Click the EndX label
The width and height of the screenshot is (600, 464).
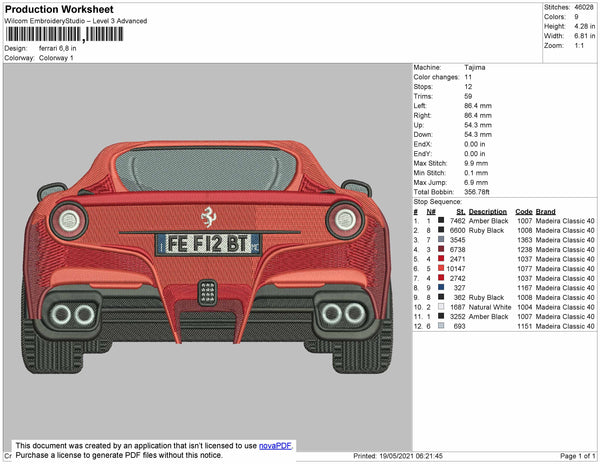point(422,144)
